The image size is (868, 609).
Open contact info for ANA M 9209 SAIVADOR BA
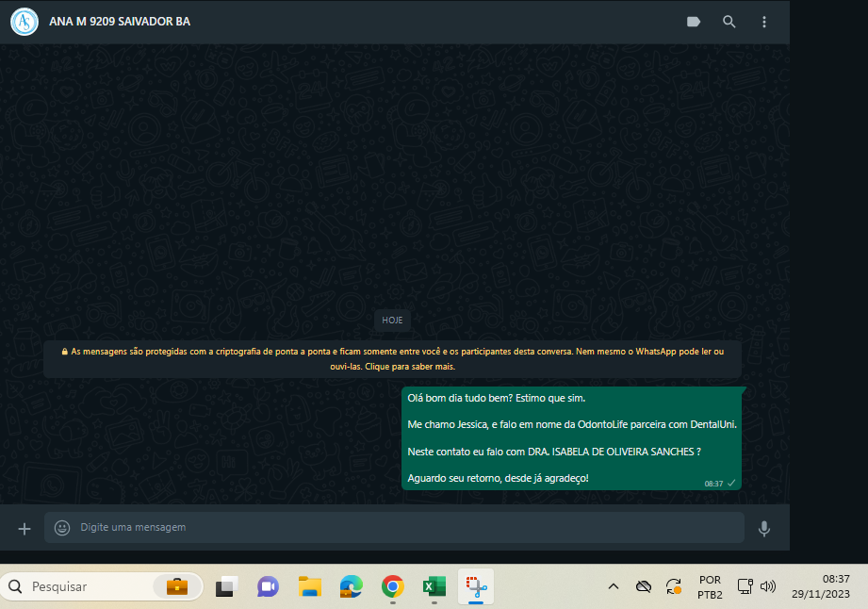pyautogui.click(x=120, y=22)
